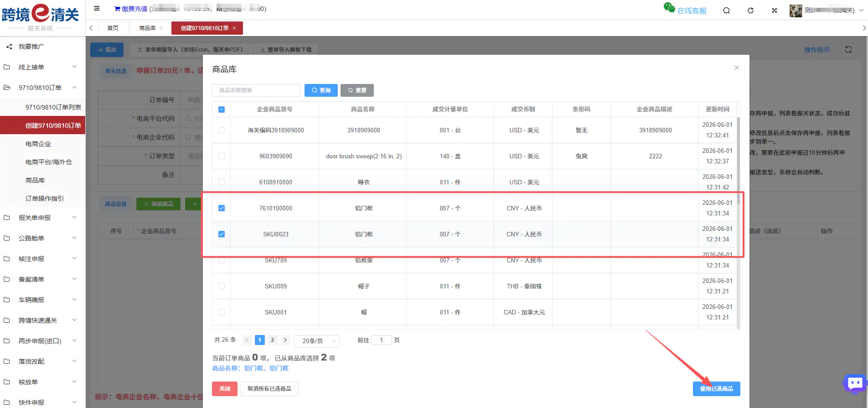This screenshot has height=408, width=868.
Task: Uncheck the 7610100000 row checkbox
Action: [x=222, y=208]
